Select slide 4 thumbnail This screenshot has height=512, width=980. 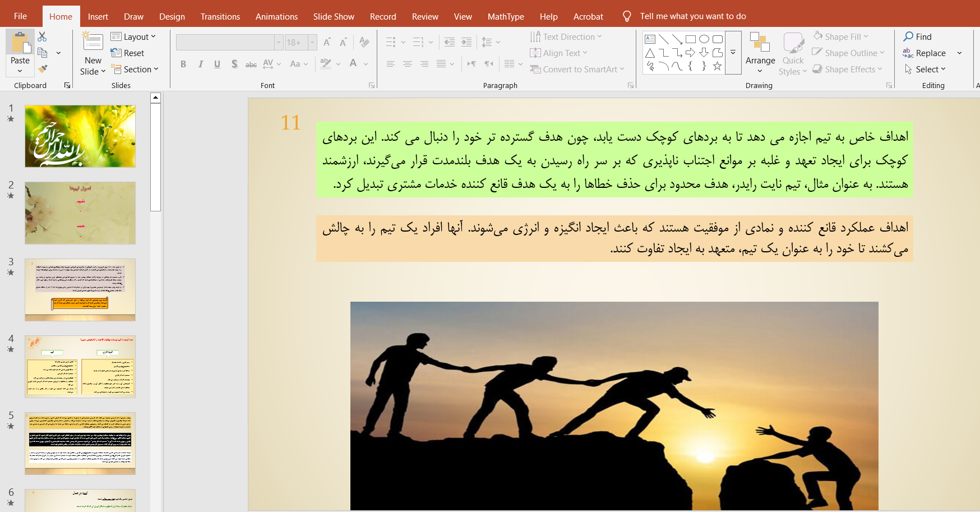coord(80,367)
